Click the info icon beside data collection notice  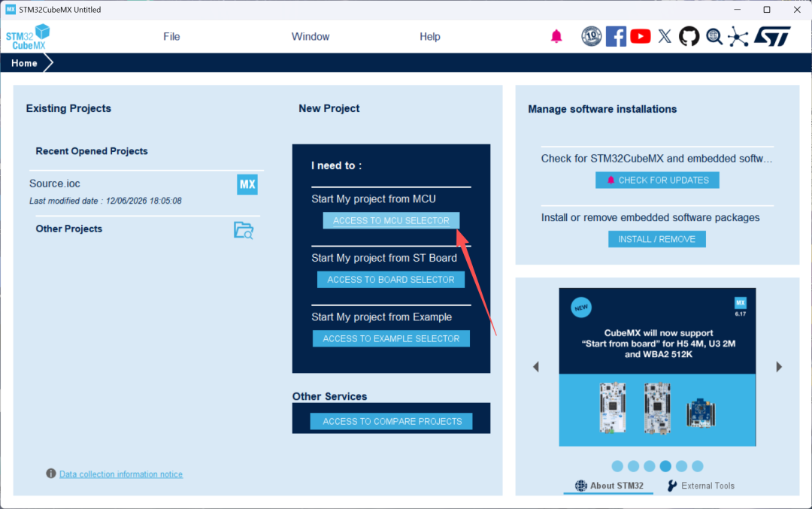point(51,473)
